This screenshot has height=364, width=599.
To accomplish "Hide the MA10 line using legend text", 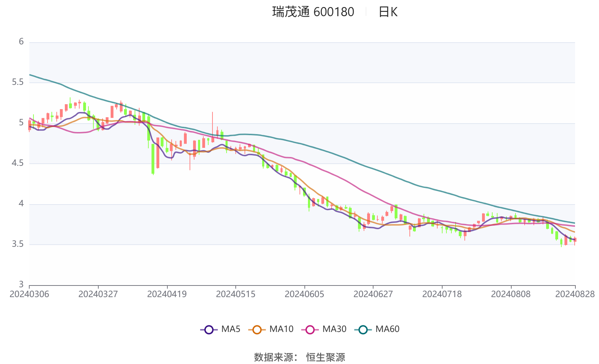I will tap(281, 329).
